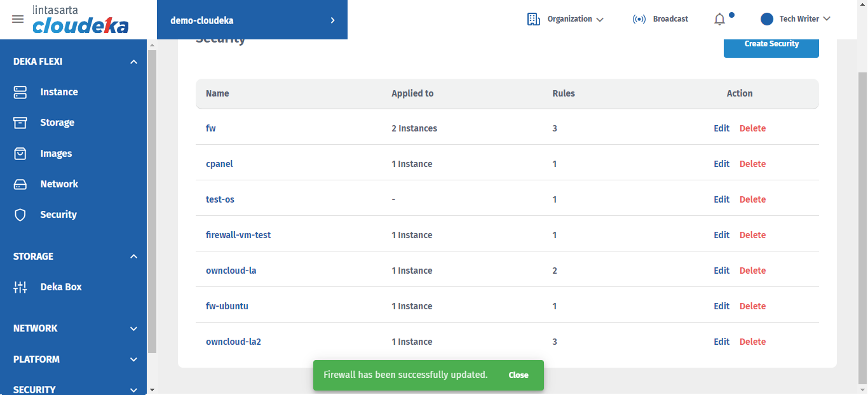Image resolution: width=868 pixels, height=395 pixels.
Task: Open the Tech Writer user menu
Action: (796, 19)
